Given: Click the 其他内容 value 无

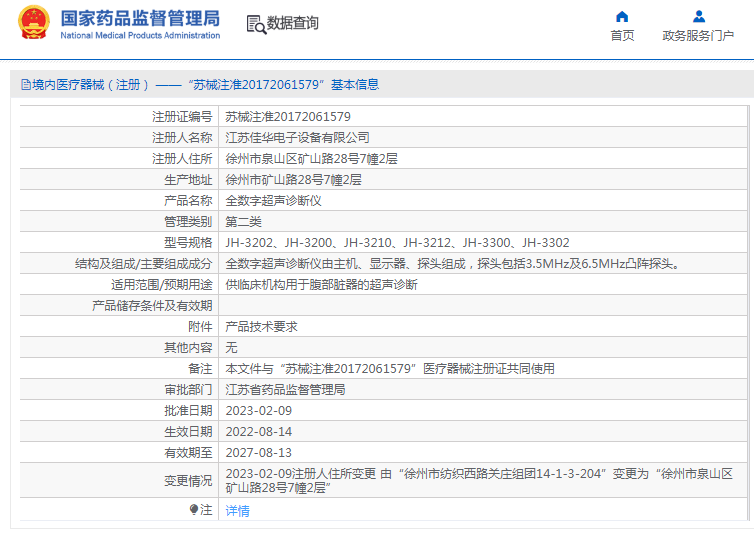Looking at the screenshot, I should 231,348.
